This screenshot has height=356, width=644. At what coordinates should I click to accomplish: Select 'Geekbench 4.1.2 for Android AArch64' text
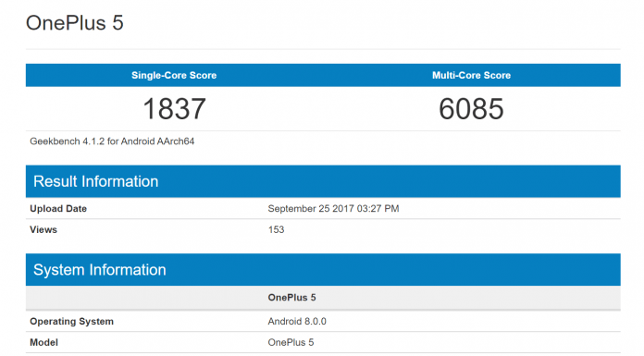pos(112,141)
